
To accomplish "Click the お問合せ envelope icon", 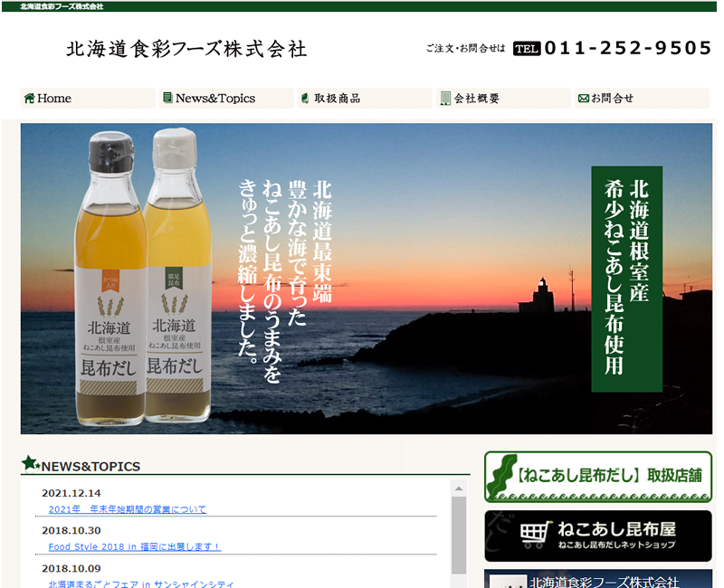I will pyautogui.click(x=584, y=99).
